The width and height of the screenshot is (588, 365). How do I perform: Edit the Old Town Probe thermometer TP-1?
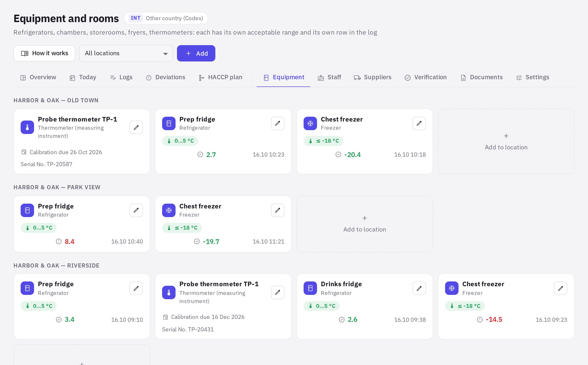(136, 127)
